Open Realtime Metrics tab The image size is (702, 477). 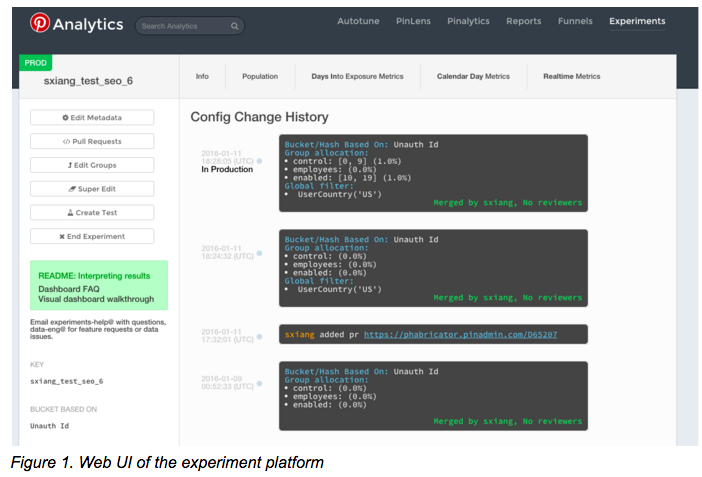(572, 76)
